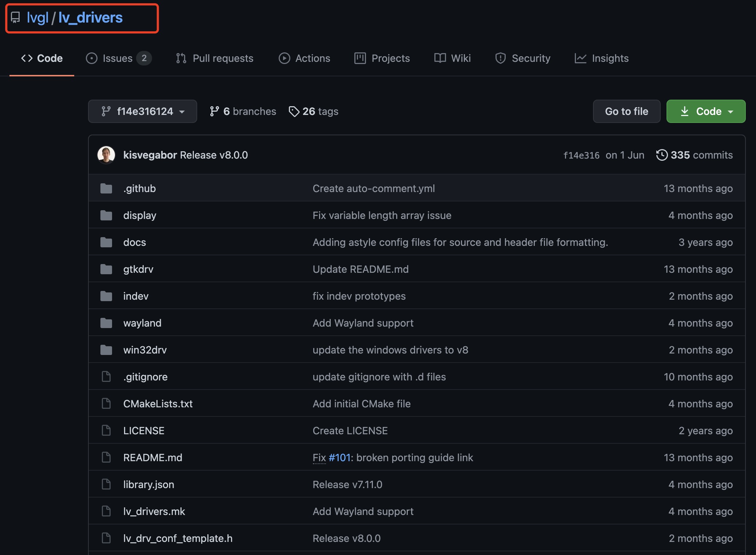Open the README.md file
The height and width of the screenshot is (555, 756).
tap(153, 458)
